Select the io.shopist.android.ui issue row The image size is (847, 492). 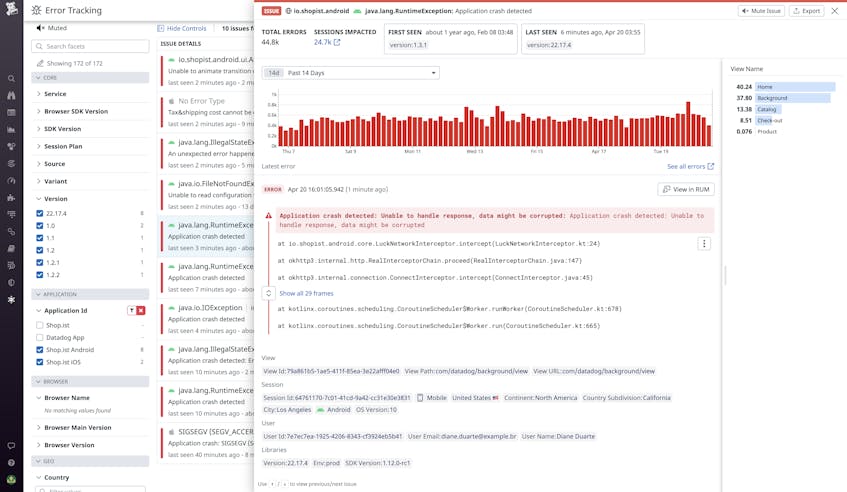coord(207,71)
